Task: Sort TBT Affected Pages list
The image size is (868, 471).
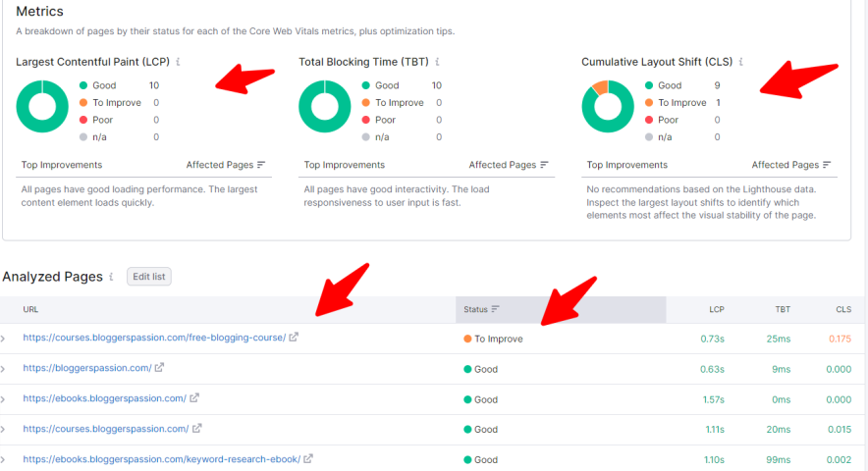Action: [544, 165]
